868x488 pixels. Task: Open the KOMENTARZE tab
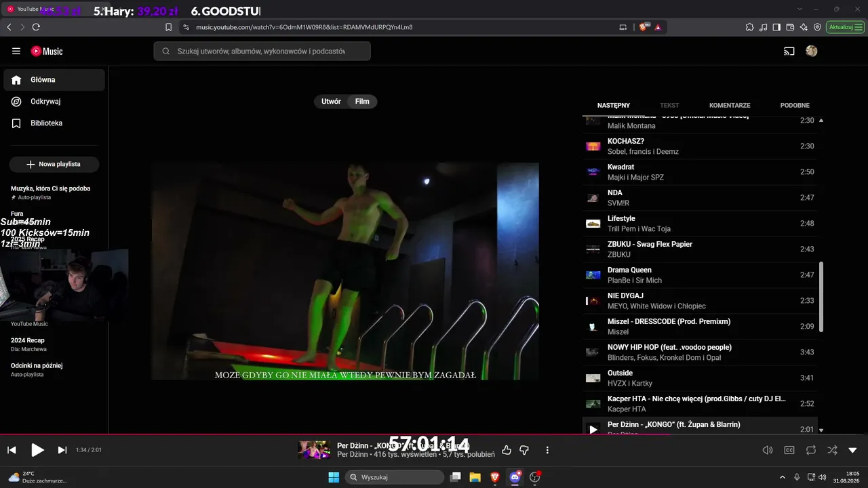click(730, 105)
